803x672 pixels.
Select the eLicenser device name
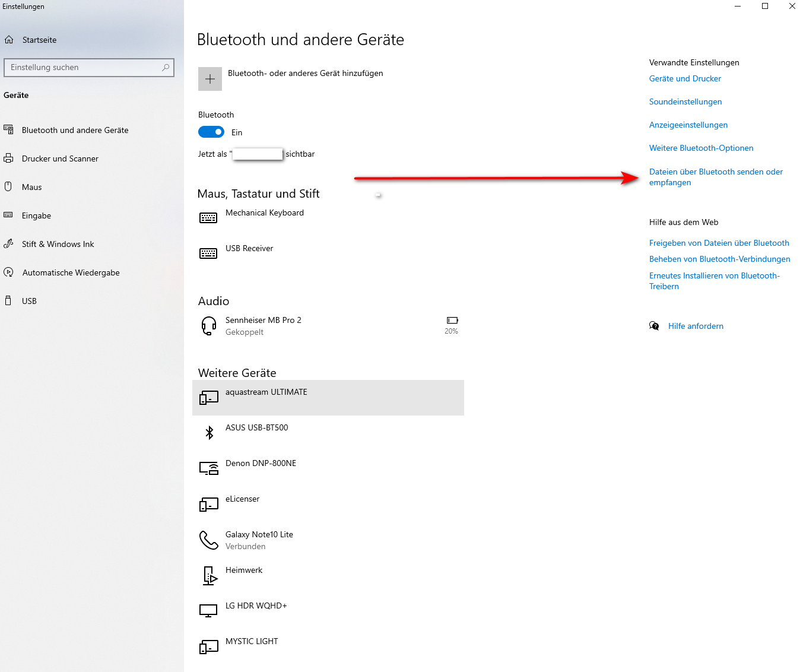242,499
